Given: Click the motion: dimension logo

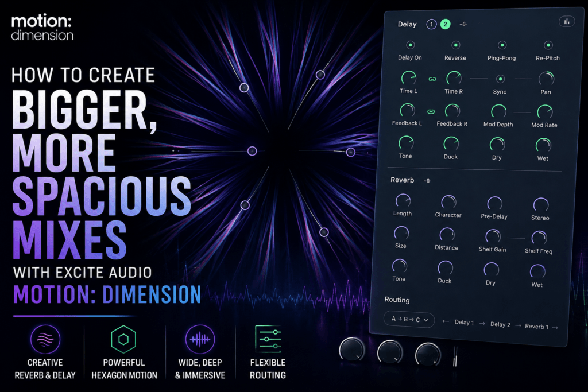Looking at the screenshot, I should coord(42,28).
